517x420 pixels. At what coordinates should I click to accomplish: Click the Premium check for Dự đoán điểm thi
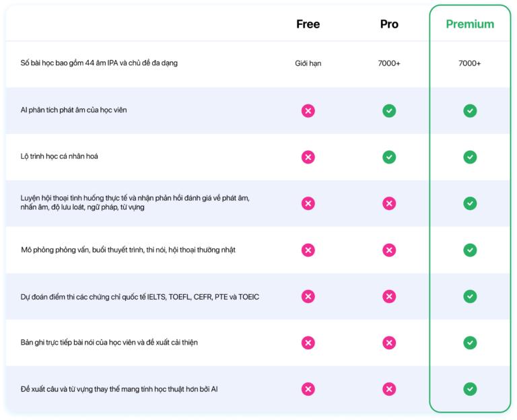tap(470, 296)
